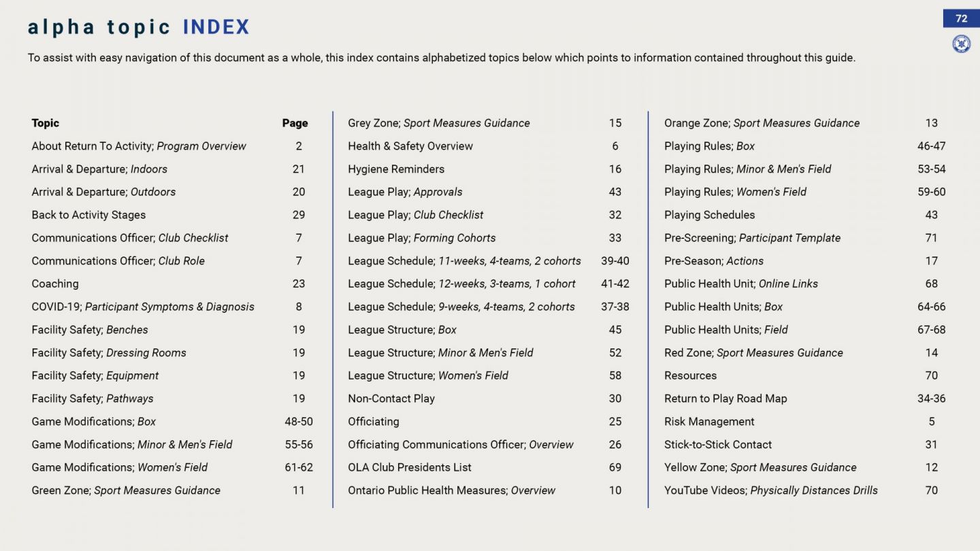The height and width of the screenshot is (551, 980).
Task: Select 'Health & Safety Overview' topic
Action: [410, 146]
